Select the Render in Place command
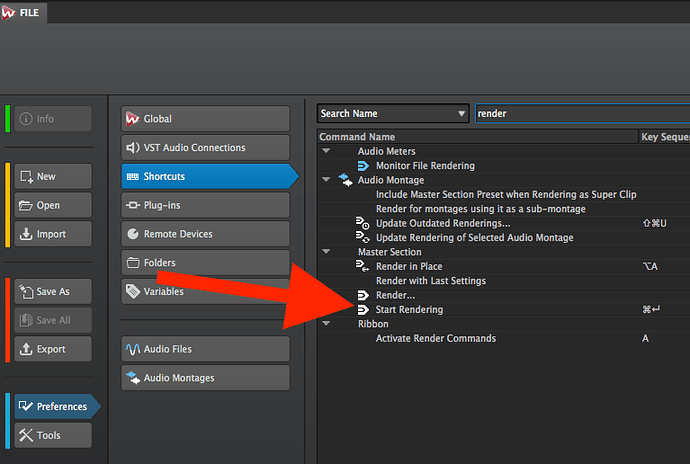Screen dimensions: 690x464 point(409,267)
